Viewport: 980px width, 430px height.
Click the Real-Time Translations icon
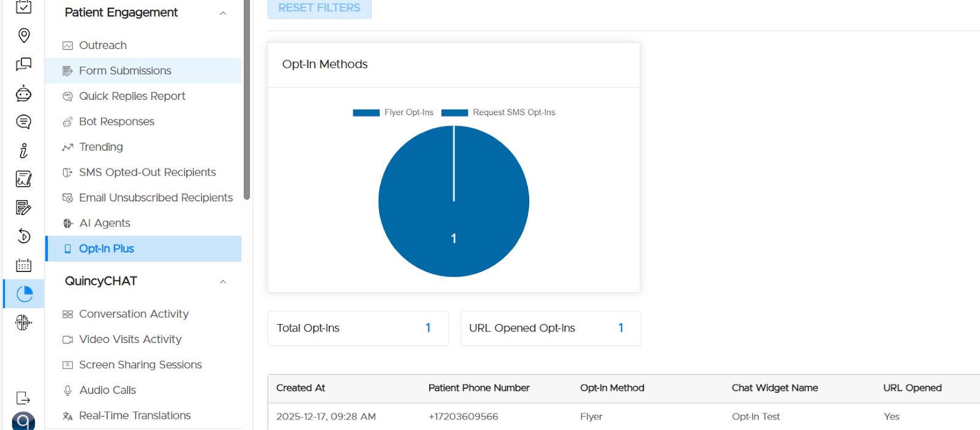pyautogui.click(x=68, y=416)
